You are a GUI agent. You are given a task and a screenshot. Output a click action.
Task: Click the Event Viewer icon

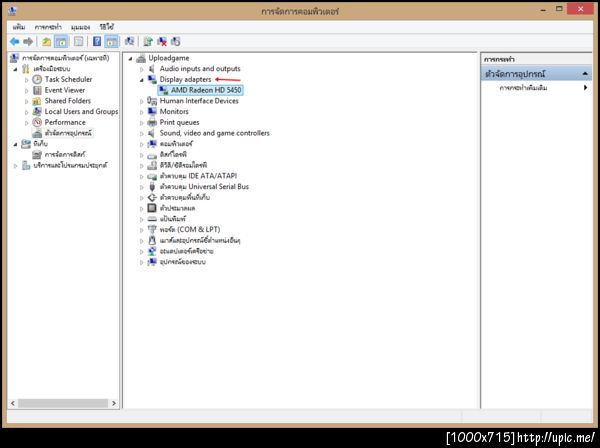[37, 90]
